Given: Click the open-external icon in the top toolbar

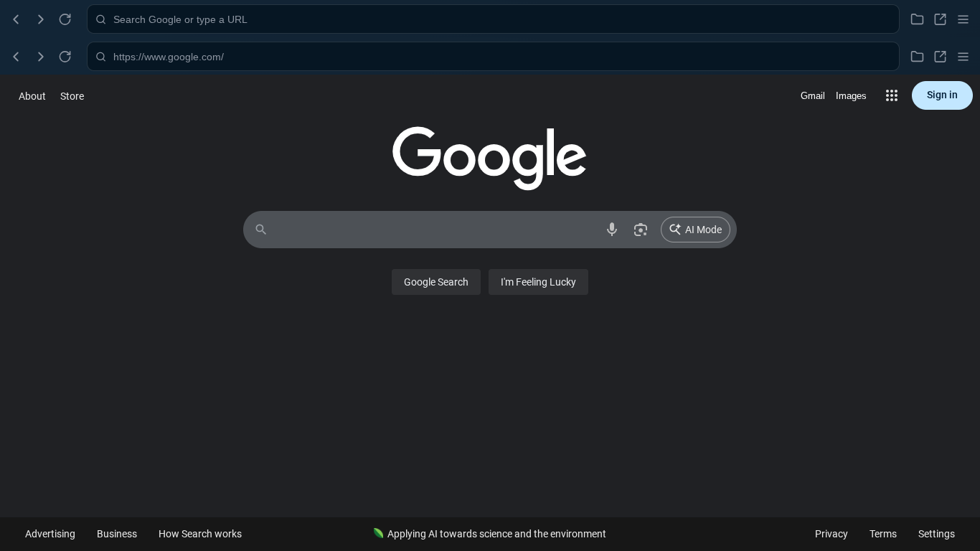Looking at the screenshot, I should (940, 19).
